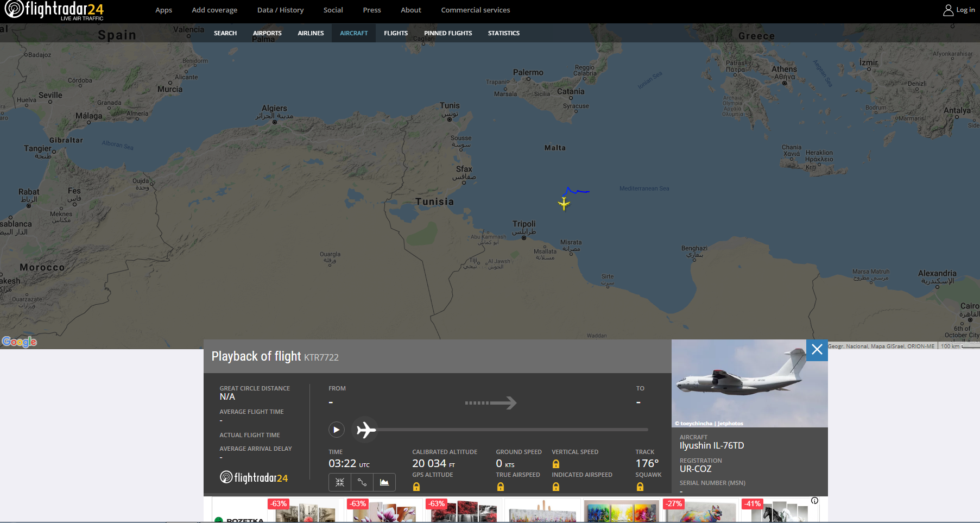Click the lock icon under Squawk
980x523 pixels.
pos(640,487)
